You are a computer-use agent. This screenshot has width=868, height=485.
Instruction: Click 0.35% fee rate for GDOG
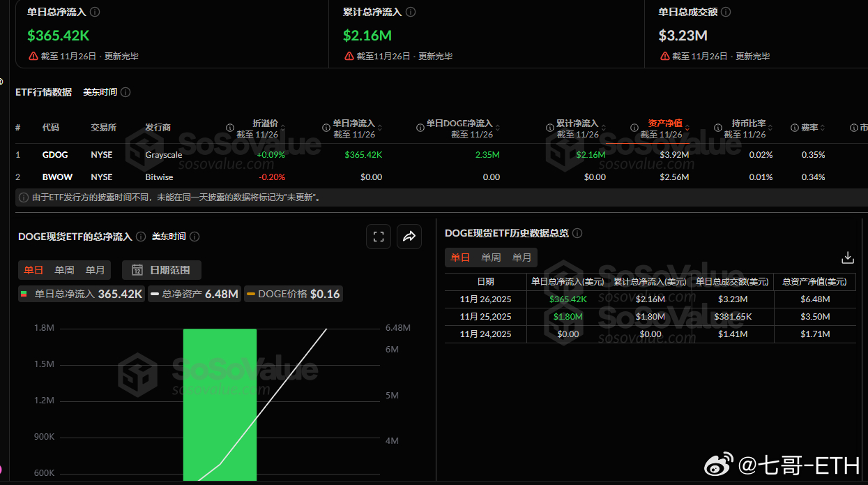coord(813,155)
